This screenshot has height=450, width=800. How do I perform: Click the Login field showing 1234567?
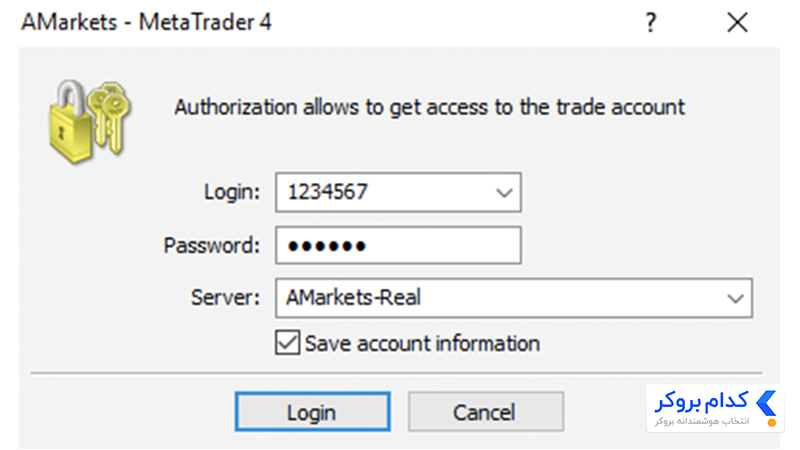point(398,192)
